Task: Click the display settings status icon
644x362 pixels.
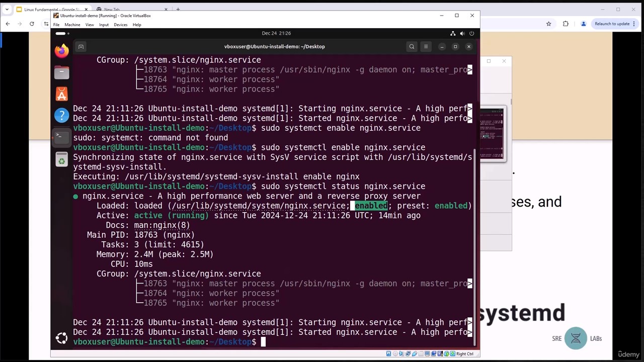Action: (x=427, y=354)
